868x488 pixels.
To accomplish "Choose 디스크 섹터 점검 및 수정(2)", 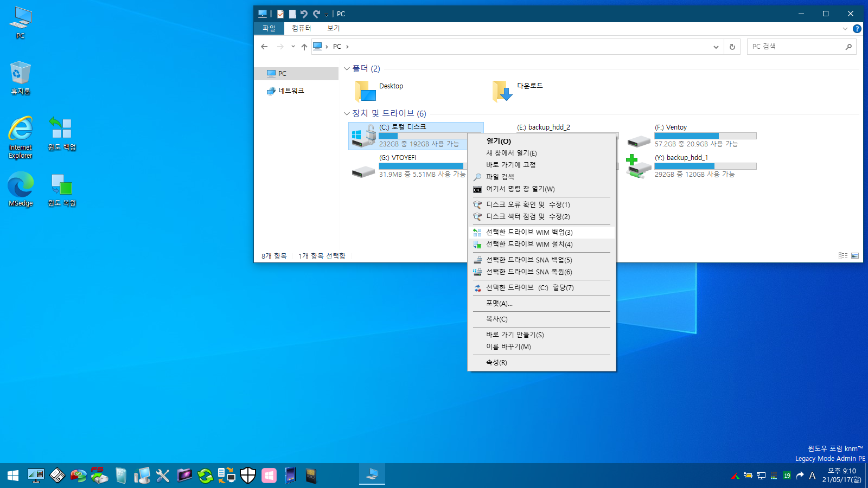I will click(541, 217).
